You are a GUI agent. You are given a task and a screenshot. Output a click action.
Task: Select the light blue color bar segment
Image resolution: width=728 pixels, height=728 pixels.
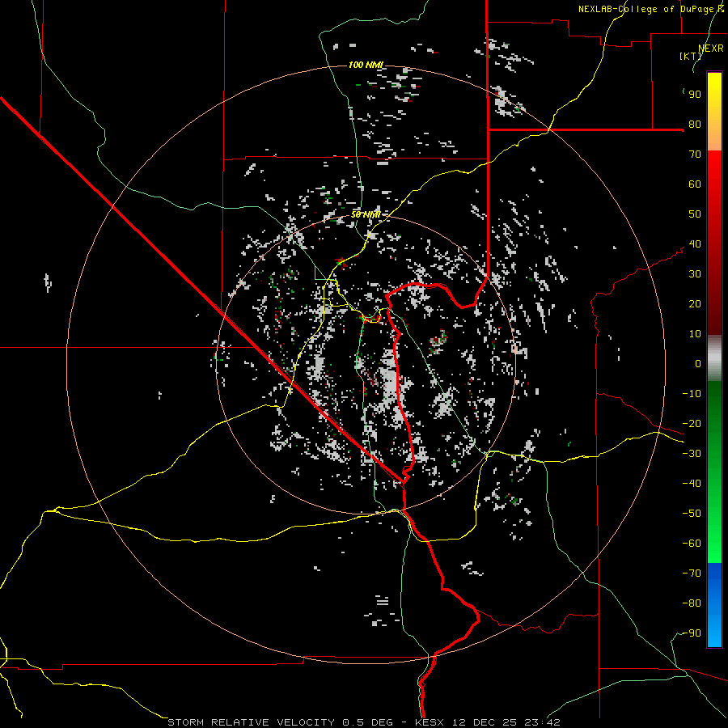click(x=714, y=627)
